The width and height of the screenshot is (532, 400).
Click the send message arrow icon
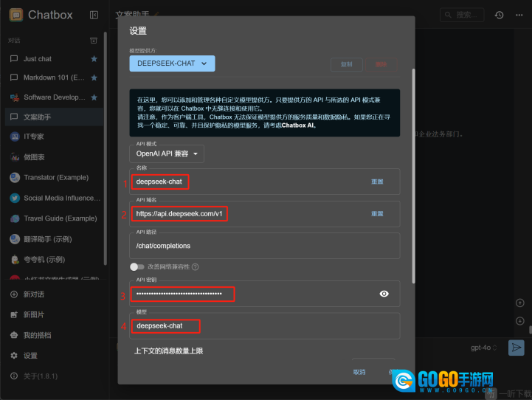click(517, 347)
